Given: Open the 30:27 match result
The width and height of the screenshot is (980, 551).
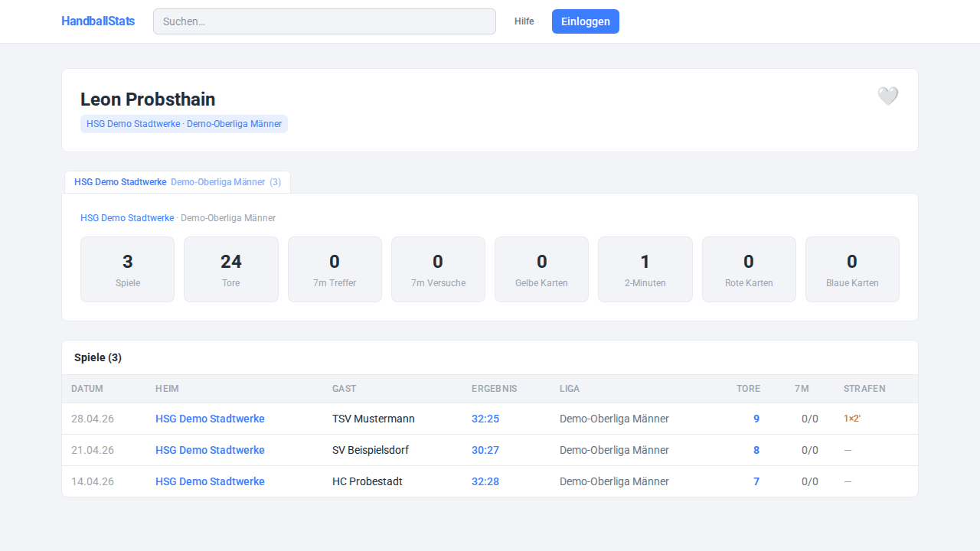Looking at the screenshot, I should pyautogui.click(x=485, y=450).
